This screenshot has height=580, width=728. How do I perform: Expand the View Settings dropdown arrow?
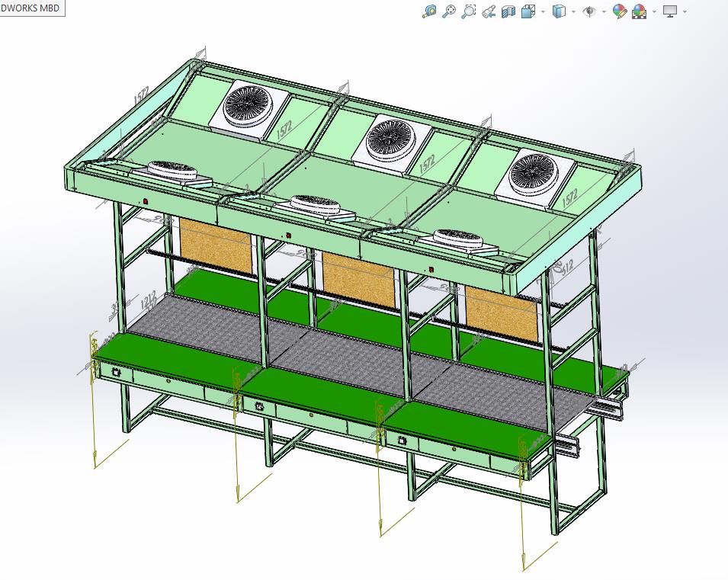pyautogui.click(x=685, y=11)
